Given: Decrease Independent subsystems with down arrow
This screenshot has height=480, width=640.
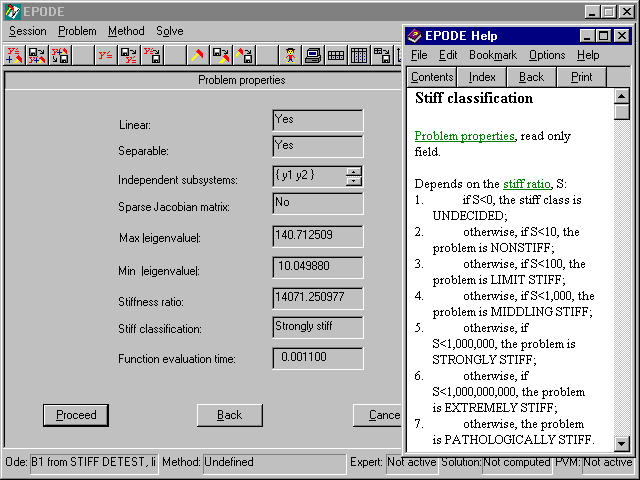Looking at the screenshot, I should click(x=354, y=181).
